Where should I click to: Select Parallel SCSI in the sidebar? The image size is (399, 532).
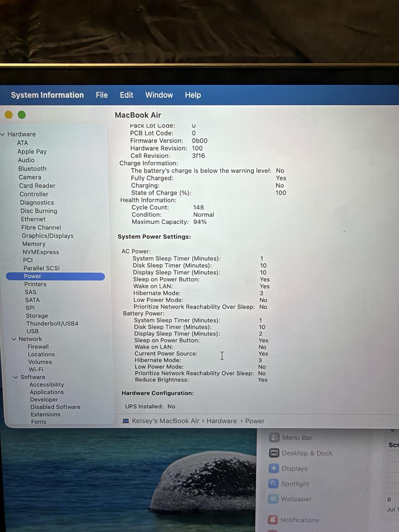[41, 268]
